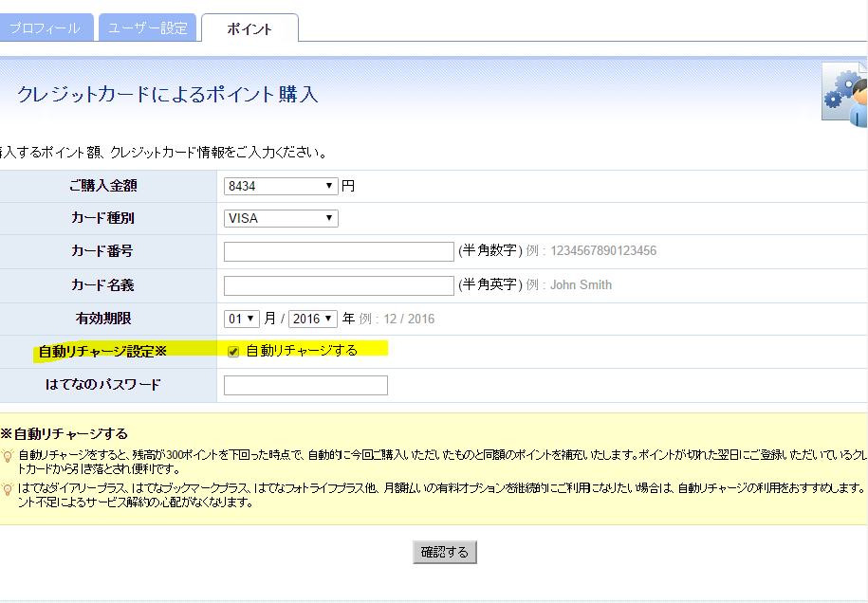Open the カード種別 VISA dropdown
Image resolution: width=868 pixels, height=603 pixels.
point(281,218)
